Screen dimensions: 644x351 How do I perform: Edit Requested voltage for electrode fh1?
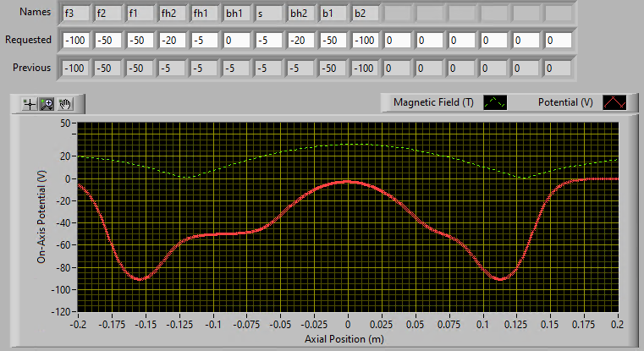[205, 41]
